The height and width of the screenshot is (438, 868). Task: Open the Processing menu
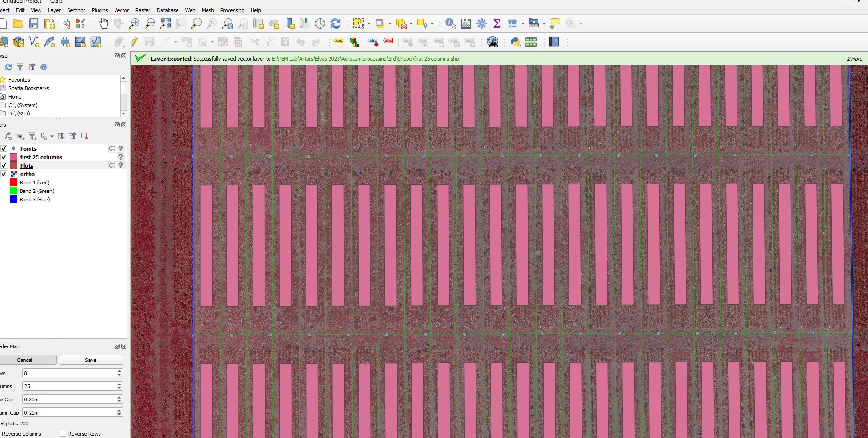pyautogui.click(x=232, y=10)
